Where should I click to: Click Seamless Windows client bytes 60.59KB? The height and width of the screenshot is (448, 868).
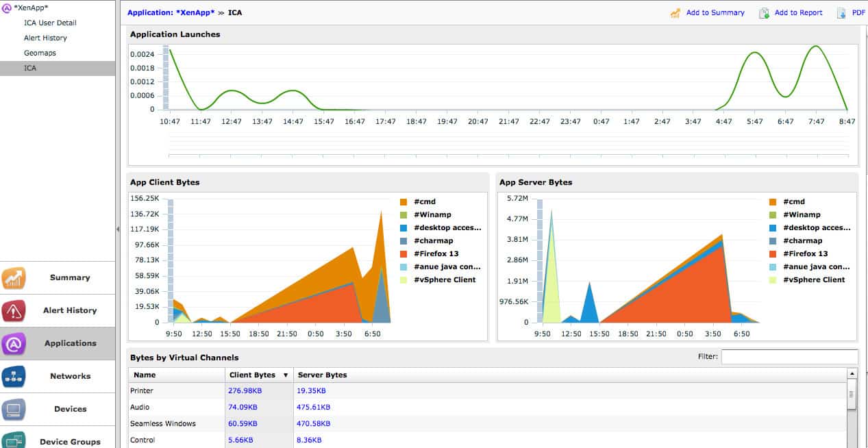[x=243, y=423]
